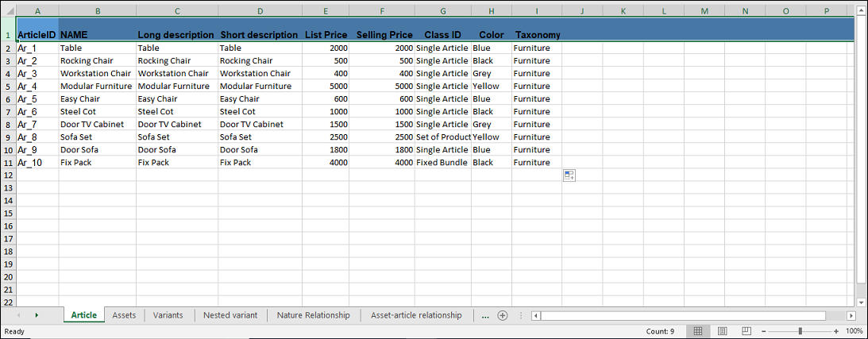Viewport: 868px width, 339px height.
Task: Select Fix Pack in Long description column
Action: [x=177, y=163]
